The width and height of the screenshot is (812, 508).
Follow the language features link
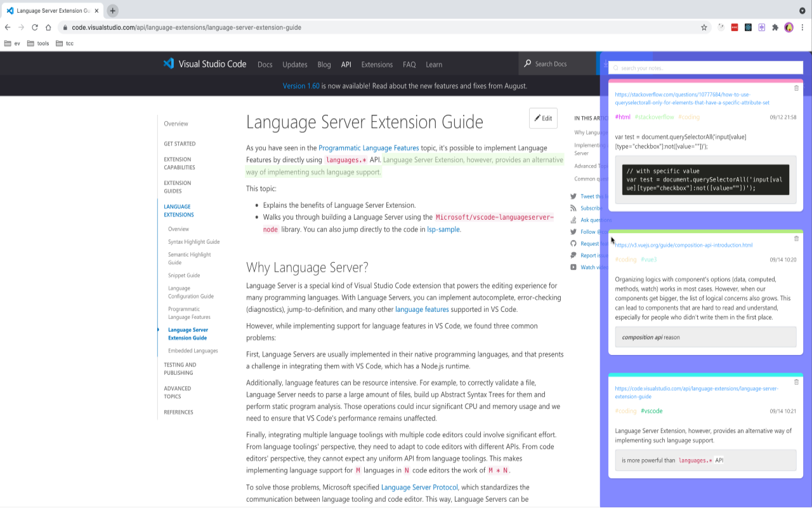pyautogui.click(x=422, y=309)
